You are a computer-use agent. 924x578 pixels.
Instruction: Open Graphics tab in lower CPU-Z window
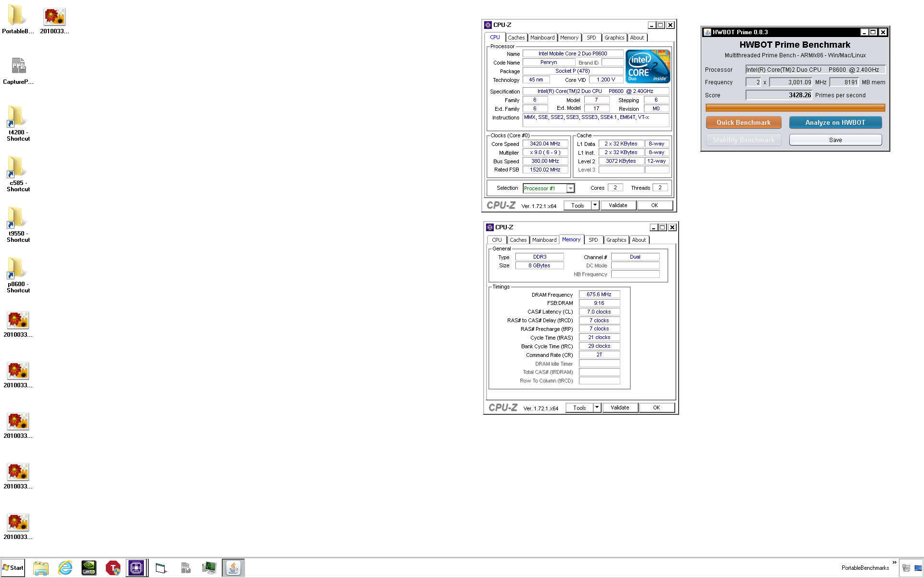click(616, 240)
